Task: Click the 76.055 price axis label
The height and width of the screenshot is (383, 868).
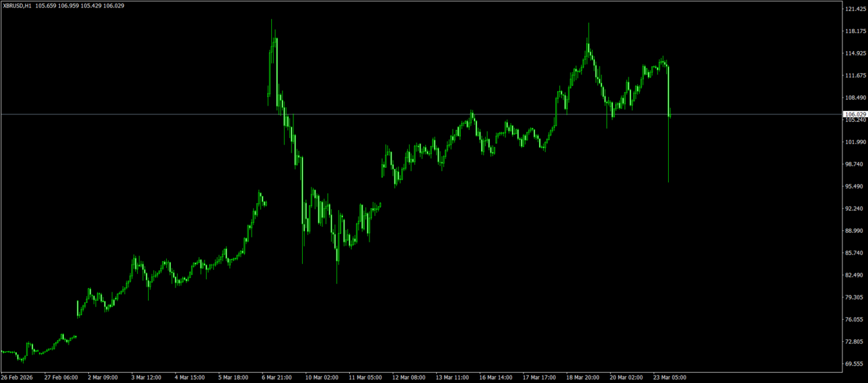Action: (x=855, y=320)
